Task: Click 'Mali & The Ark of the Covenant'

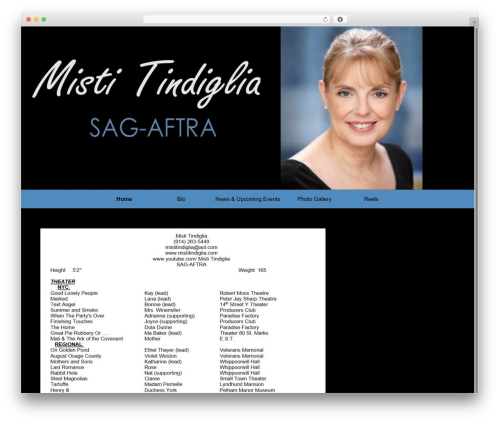Action: (x=86, y=339)
